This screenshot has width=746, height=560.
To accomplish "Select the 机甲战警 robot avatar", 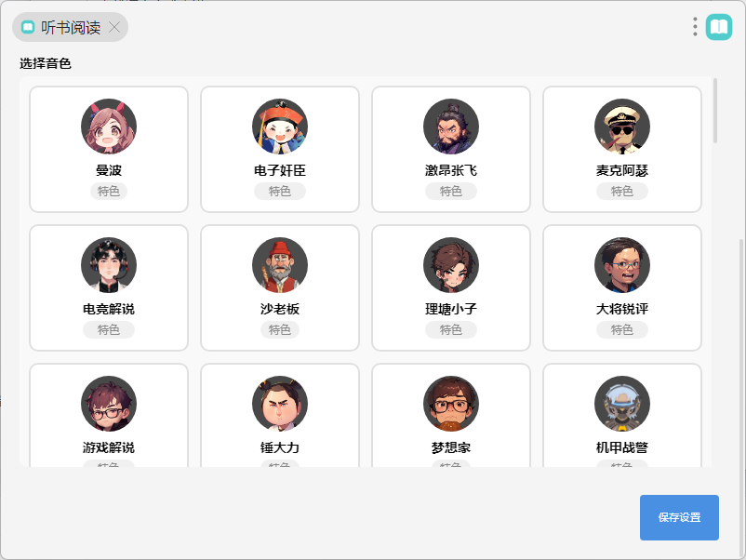I will click(x=622, y=404).
